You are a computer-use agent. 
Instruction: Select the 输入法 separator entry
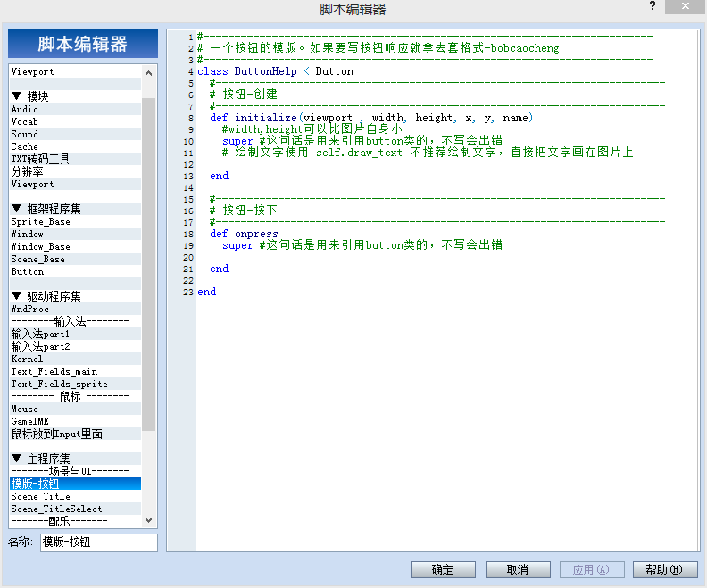(75, 321)
